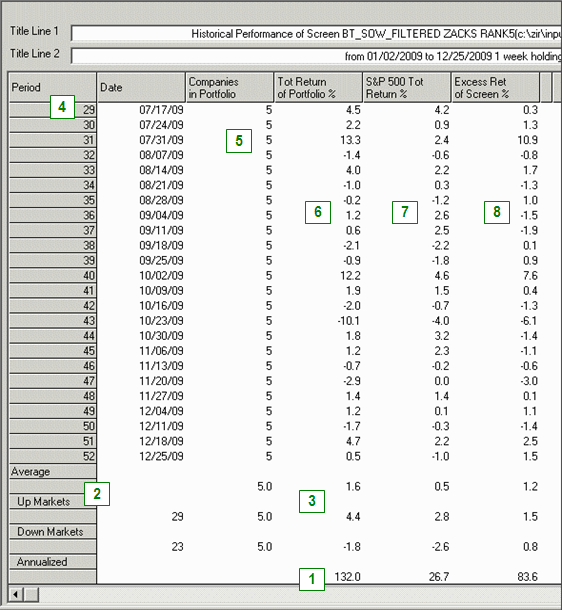Click Up Markets period count 29
562x610 pixels.
point(177,517)
